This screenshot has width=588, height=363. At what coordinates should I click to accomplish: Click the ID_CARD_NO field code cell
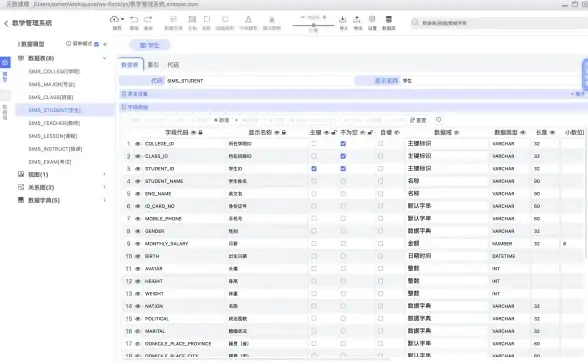coord(184,206)
